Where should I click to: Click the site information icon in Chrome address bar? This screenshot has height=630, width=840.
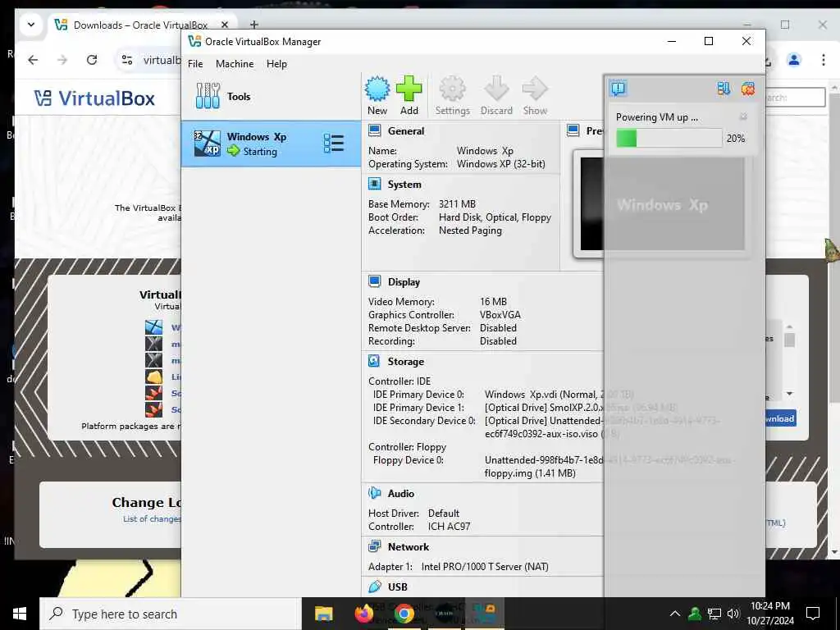point(127,59)
